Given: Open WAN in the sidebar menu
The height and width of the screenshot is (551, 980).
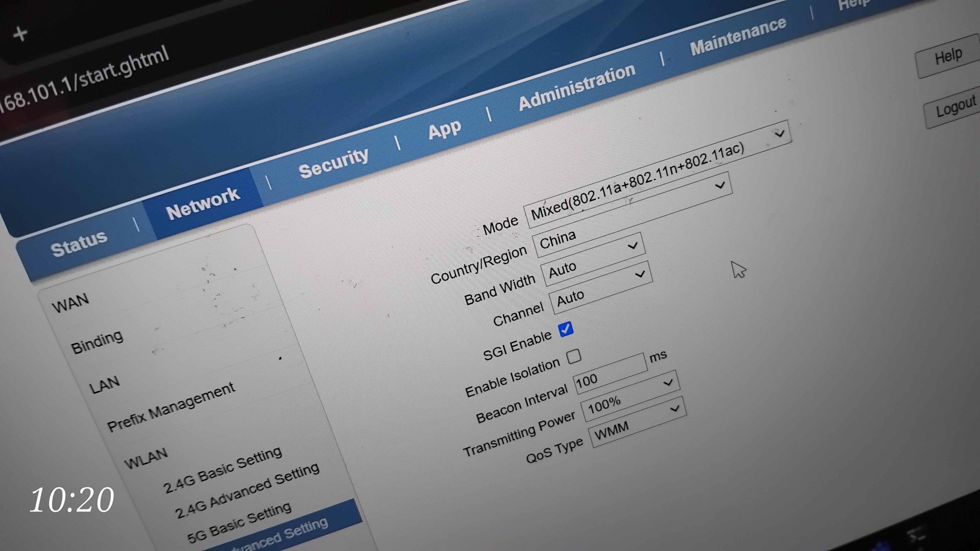Looking at the screenshot, I should pyautogui.click(x=70, y=303).
